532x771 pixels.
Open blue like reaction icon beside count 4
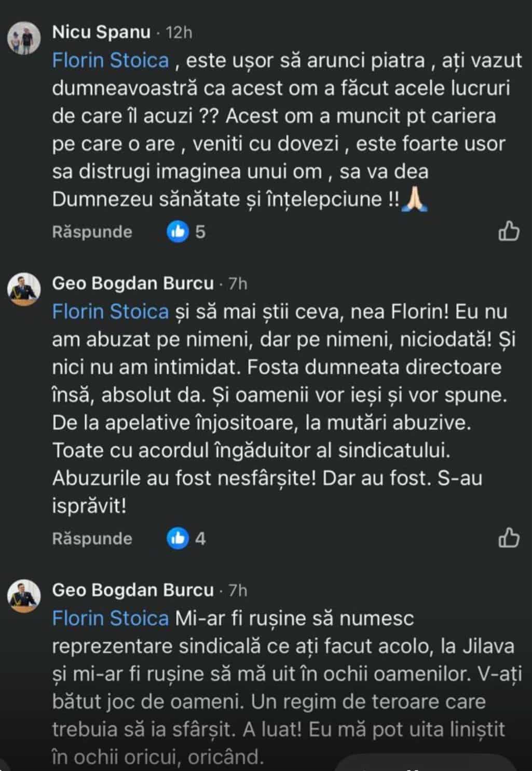pos(178,538)
